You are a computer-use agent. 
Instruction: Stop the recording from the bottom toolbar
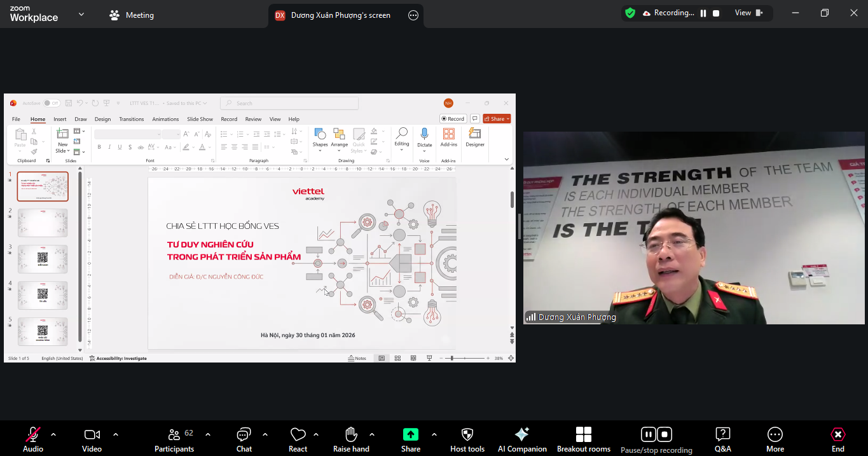[x=665, y=434]
